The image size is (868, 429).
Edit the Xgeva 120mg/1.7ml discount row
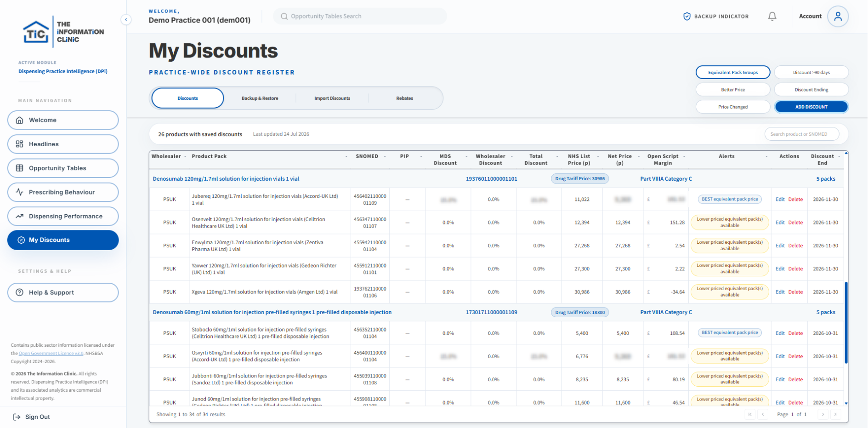(x=780, y=292)
